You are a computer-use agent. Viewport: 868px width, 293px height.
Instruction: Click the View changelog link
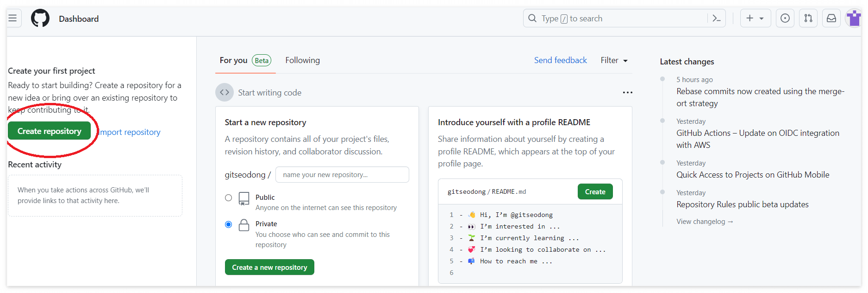tap(705, 222)
